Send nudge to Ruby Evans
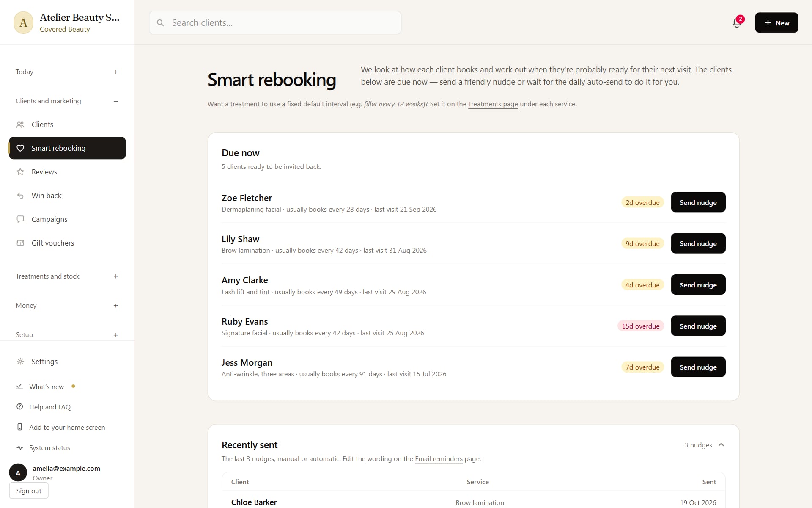Image resolution: width=812 pixels, height=508 pixels. pyautogui.click(x=698, y=326)
